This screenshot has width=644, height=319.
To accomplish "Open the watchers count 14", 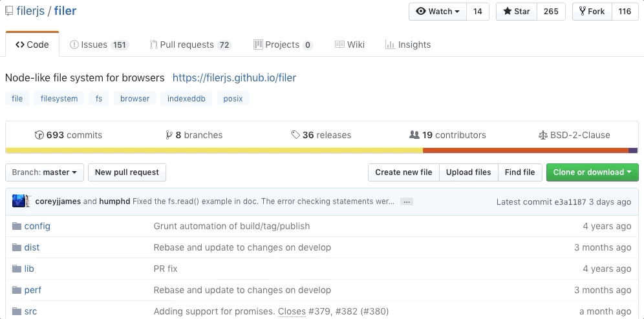I will point(478,12).
